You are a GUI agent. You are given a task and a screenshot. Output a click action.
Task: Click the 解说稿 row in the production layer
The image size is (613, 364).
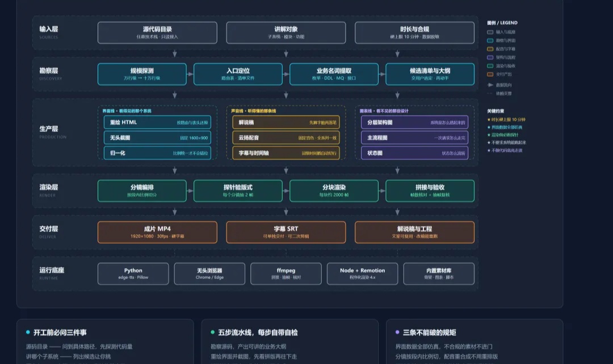pyautogui.click(x=286, y=122)
